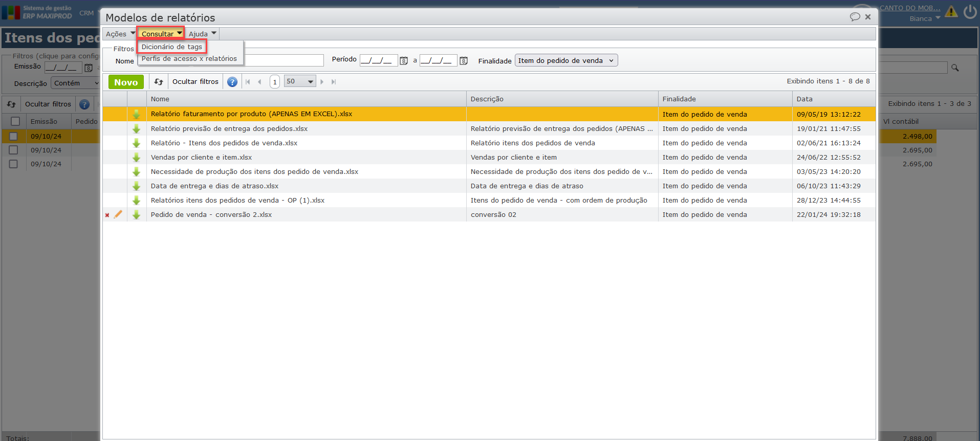Download Relatório - Itens dos pedidos de venda.xlsx
The width and height of the screenshot is (980, 441).
tap(136, 143)
